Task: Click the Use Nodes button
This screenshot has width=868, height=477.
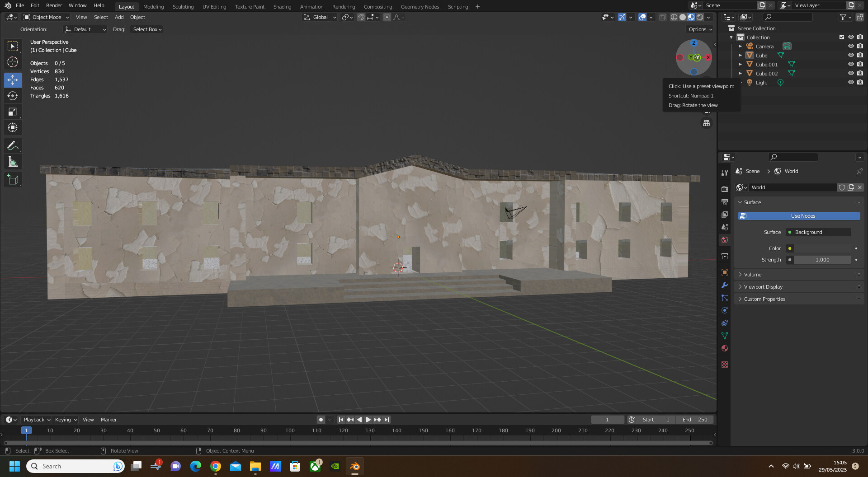Action: click(x=802, y=216)
